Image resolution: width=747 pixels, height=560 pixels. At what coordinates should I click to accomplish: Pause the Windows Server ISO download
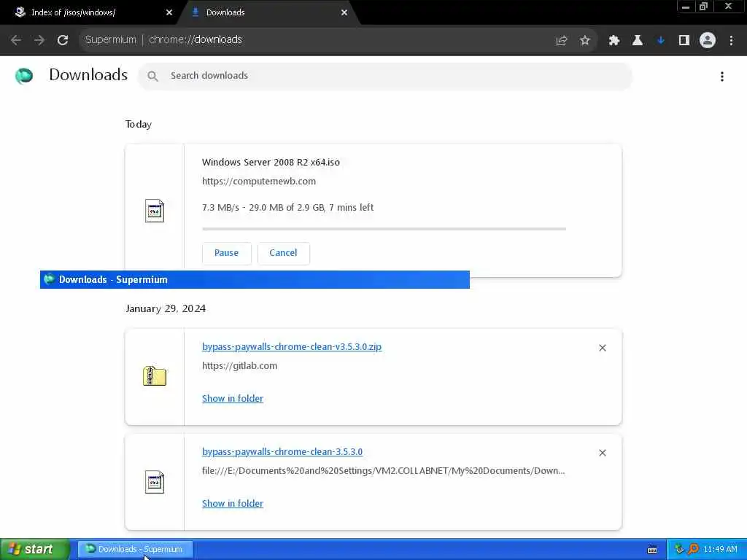[226, 253]
